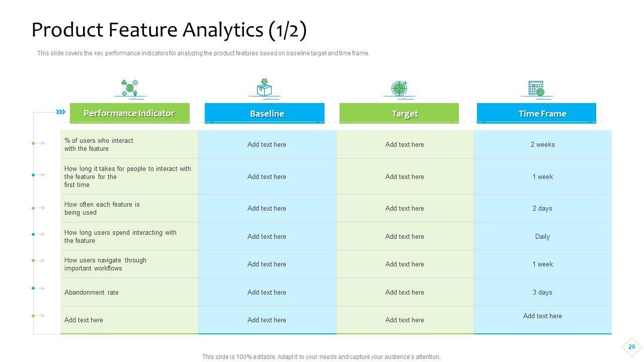The image size is (644, 362).
Task: Click the brain and gears icon above Performance Indicator
Action: point(130,88)
